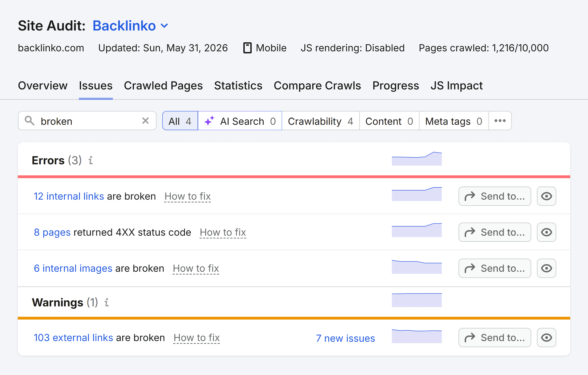Filter by Crawlability category
The width and height of the screenshot is (588, 375).
click(321, 121)
